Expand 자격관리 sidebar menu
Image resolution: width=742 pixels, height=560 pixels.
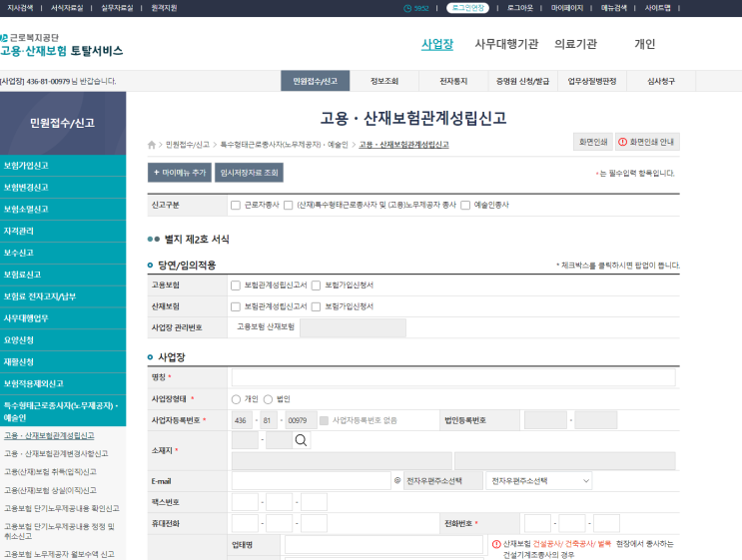tap(63, 231)
